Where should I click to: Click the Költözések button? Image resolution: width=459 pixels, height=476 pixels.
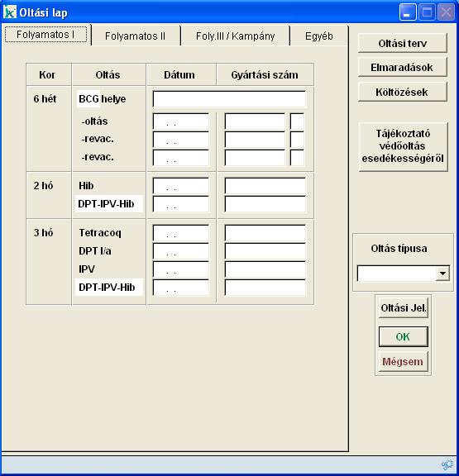point(403,92)
